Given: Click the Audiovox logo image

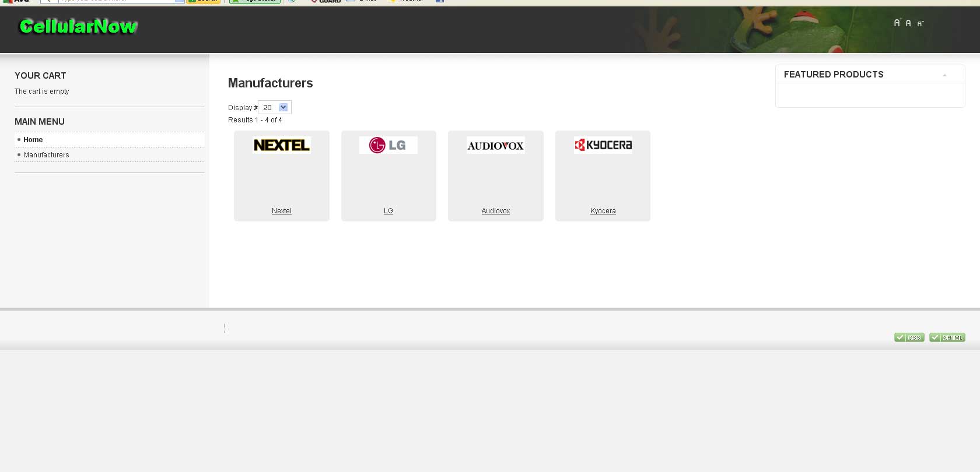Looking at the screenshot, I should click(x=496, y=145).
